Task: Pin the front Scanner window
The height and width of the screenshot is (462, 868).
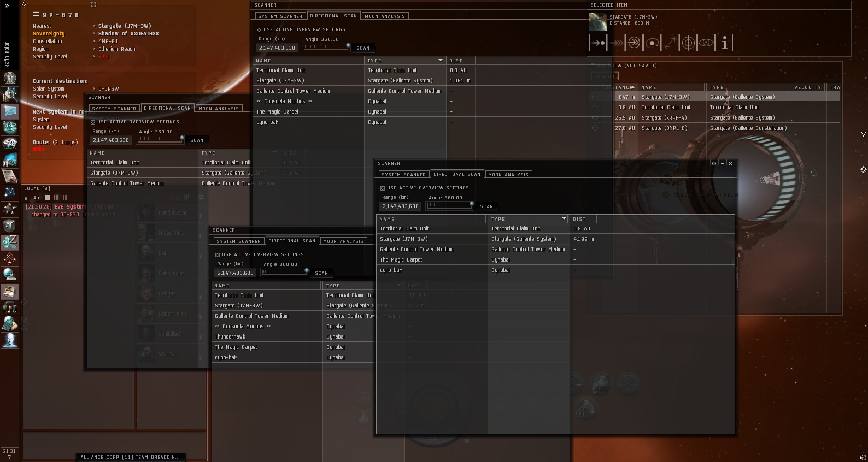Action: (x=714, y=163)
